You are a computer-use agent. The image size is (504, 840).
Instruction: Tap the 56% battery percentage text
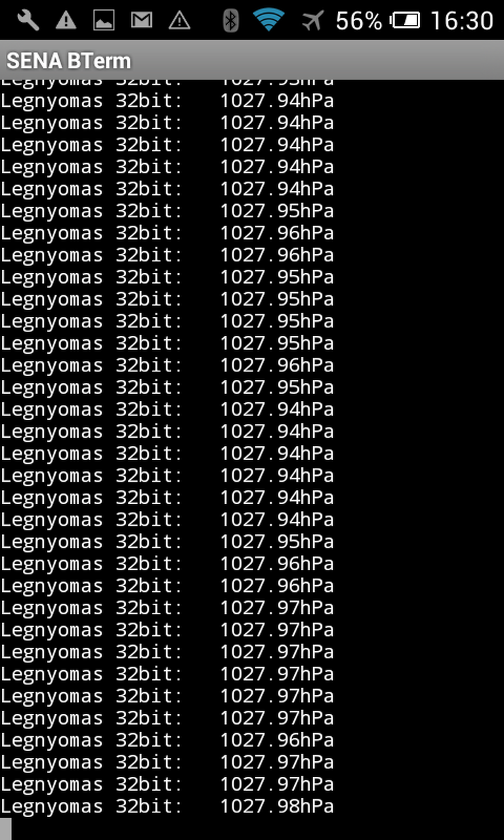(x=358, y=21)
